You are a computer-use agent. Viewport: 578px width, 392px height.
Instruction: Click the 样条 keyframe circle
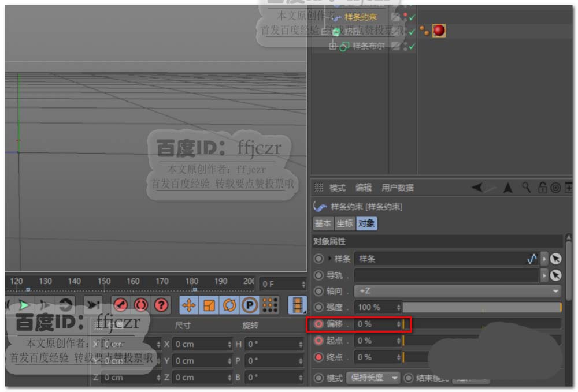318,259
